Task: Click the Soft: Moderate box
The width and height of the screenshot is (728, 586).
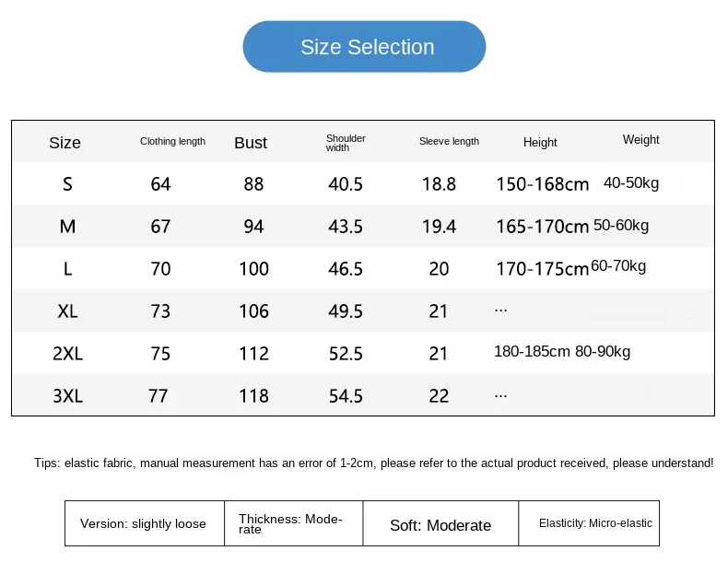Action: [440, 525]
